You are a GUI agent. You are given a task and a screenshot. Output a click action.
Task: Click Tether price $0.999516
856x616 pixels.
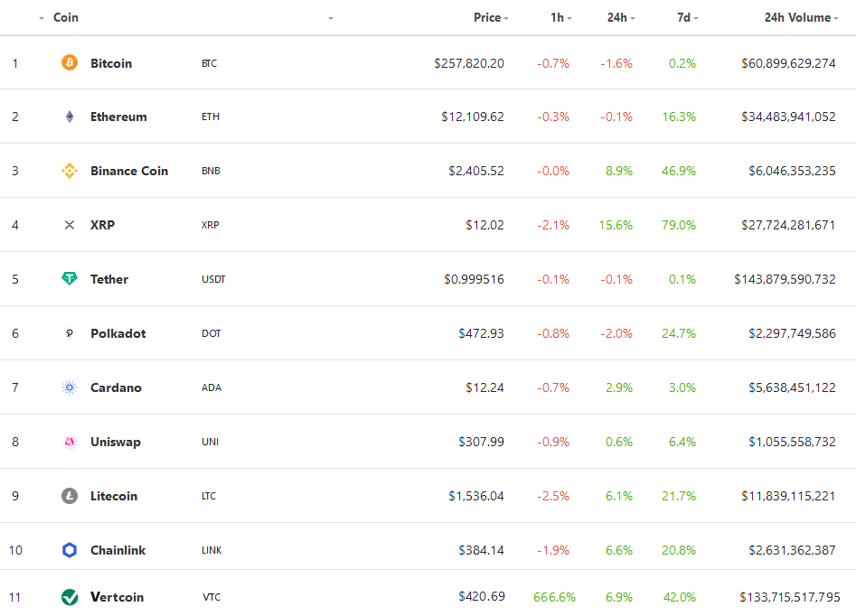click(x=474, y=279)
